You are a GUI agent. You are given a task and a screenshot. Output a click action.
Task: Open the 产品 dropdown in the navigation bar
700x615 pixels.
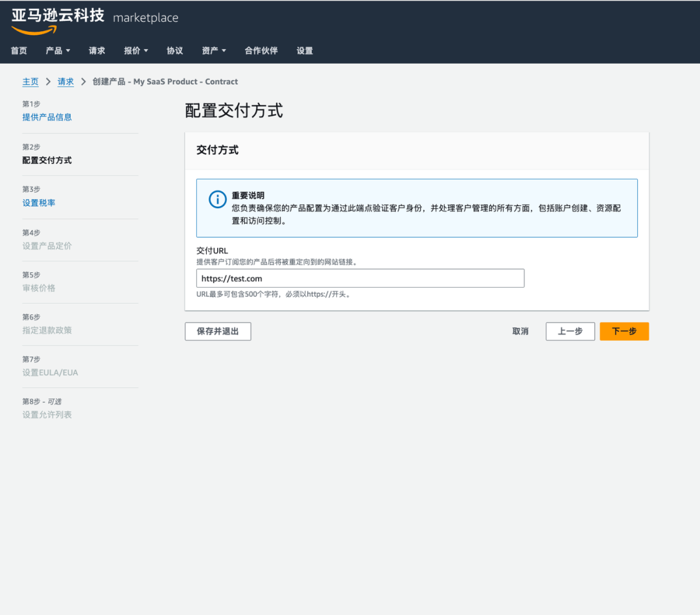(58, 51)
